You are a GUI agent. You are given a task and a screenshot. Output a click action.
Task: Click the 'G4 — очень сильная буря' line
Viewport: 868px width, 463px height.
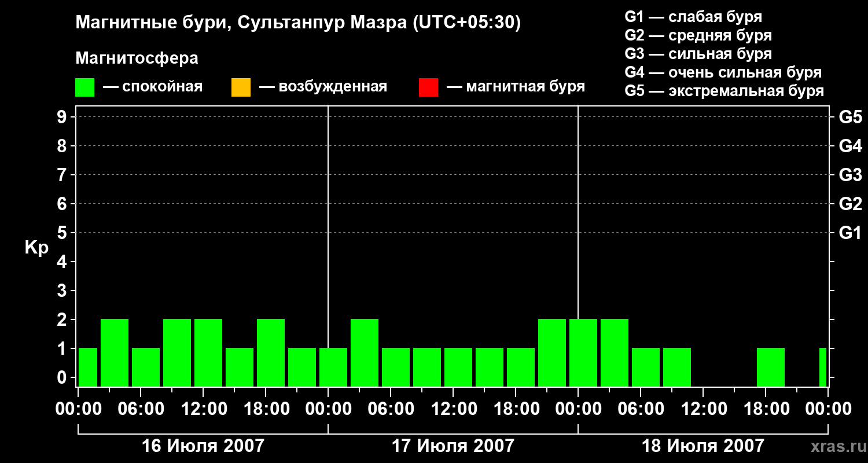[x=723, y=72]
